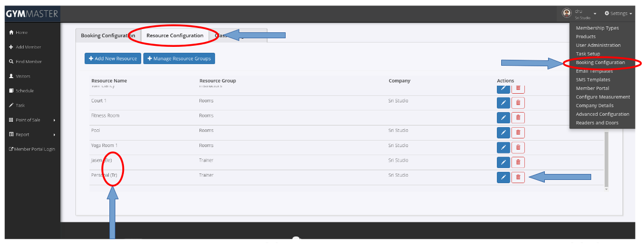
Task: Click the Manage Resource Groups button
Action: (x=179, y=59)
